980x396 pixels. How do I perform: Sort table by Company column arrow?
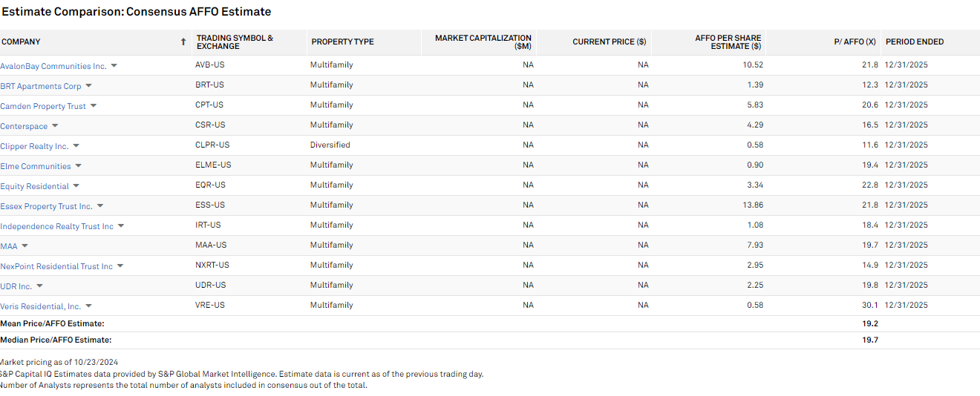[183, 42]
